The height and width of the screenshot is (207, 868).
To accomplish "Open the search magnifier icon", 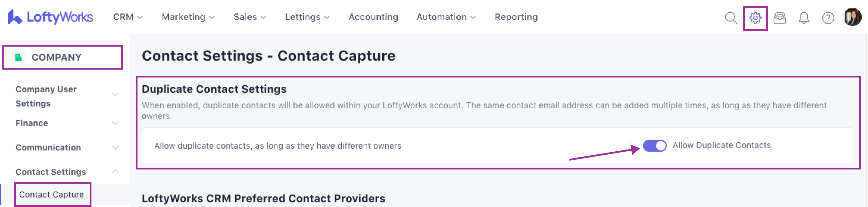I will 731,18.
